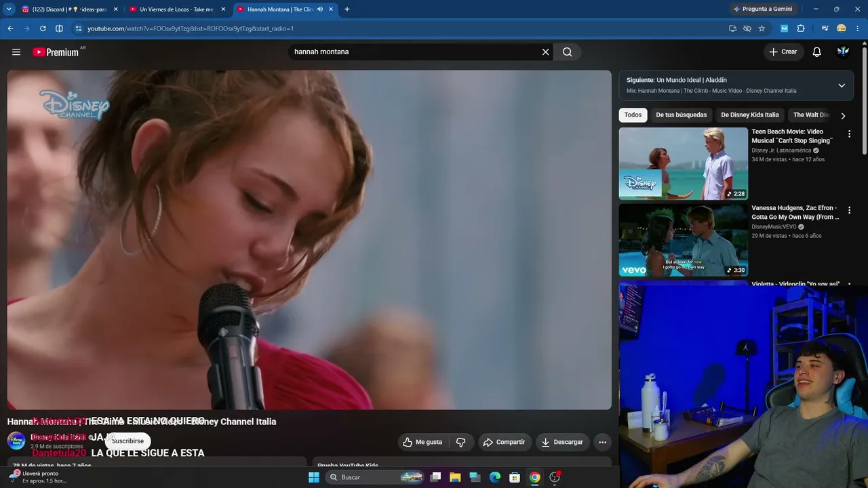Toggle the browser split view icon

pyautogui.click(x=59, y=28)
